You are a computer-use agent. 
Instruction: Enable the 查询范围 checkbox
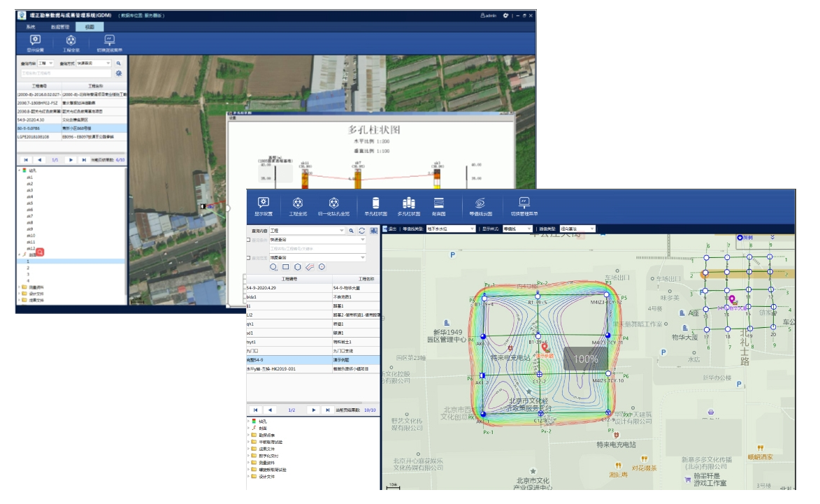[249, 258]
